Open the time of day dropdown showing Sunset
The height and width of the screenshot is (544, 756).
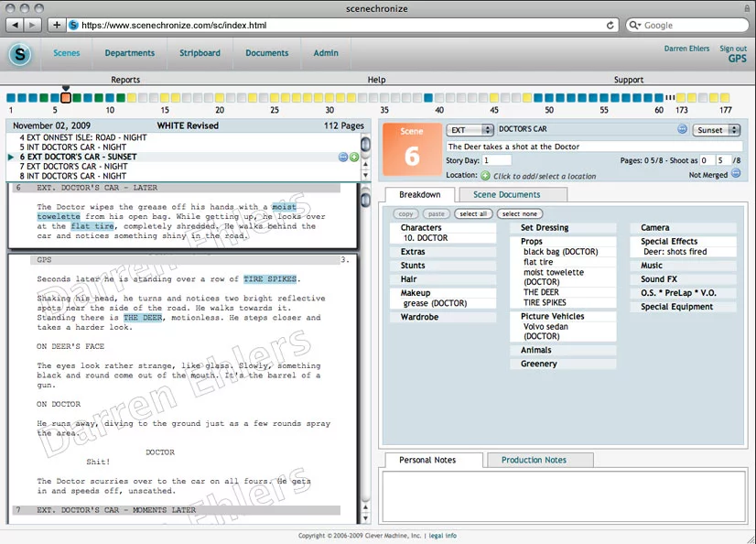[x=716, y=130]
